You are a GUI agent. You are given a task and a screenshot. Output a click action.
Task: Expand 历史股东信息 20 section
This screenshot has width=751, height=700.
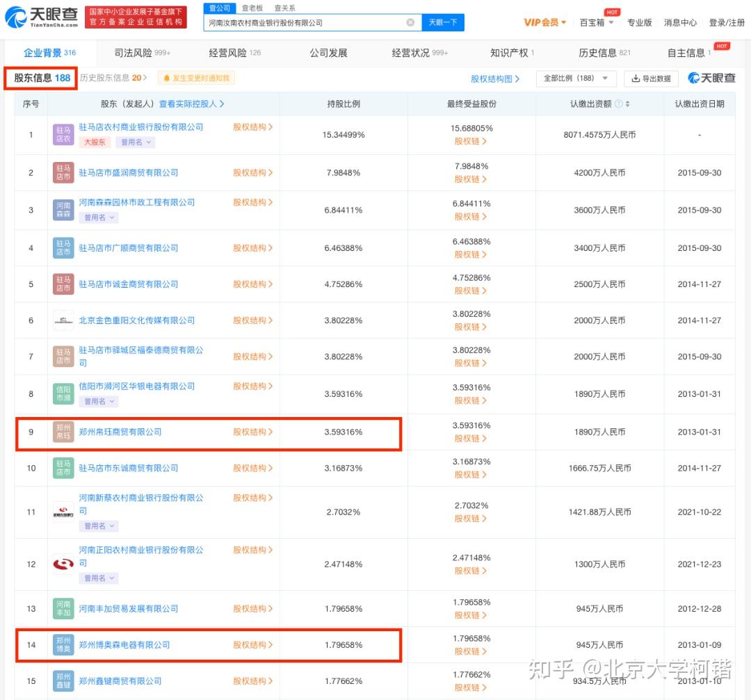pos(113,78)
